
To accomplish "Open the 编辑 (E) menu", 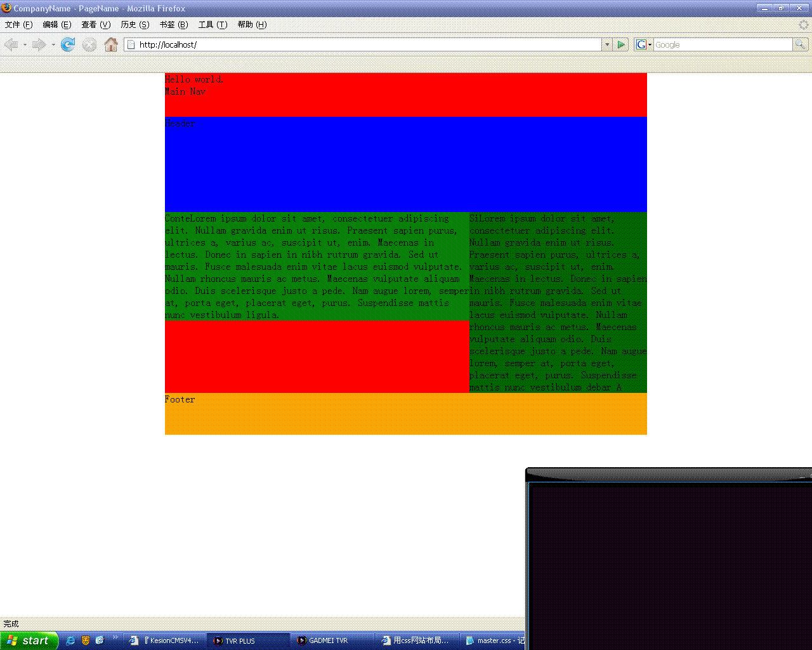I will tap(57, 25).
